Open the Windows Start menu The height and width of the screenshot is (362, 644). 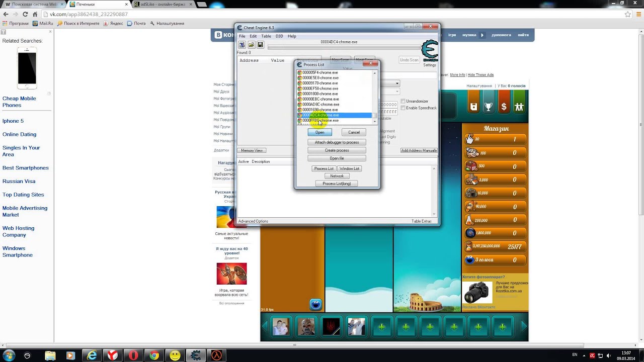tap(9, 355)
